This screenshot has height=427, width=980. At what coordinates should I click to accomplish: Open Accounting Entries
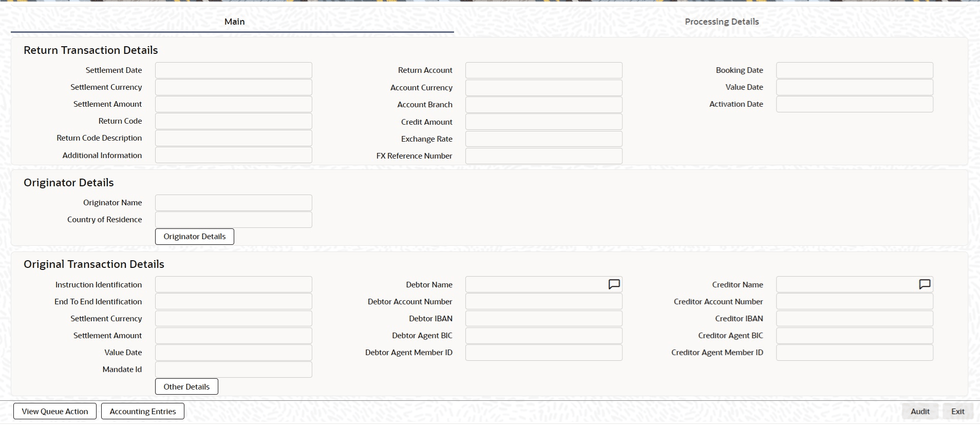[x=143, y=411]
